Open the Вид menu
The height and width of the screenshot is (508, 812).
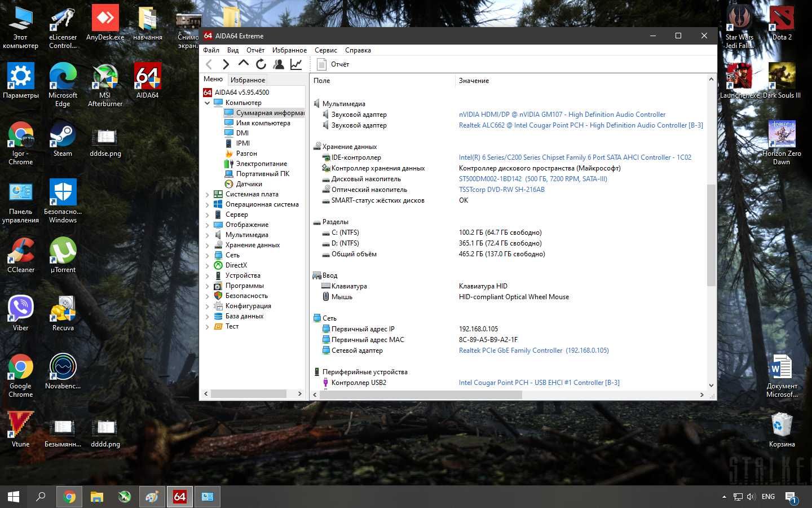click(x=233, y=50)
